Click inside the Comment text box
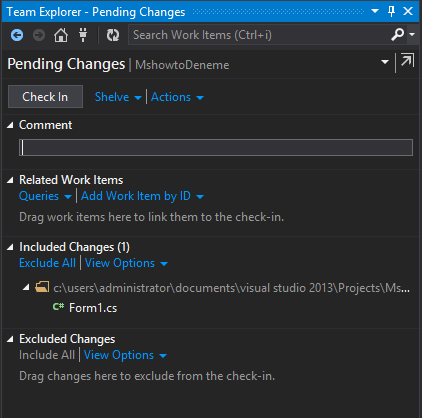 216,147
